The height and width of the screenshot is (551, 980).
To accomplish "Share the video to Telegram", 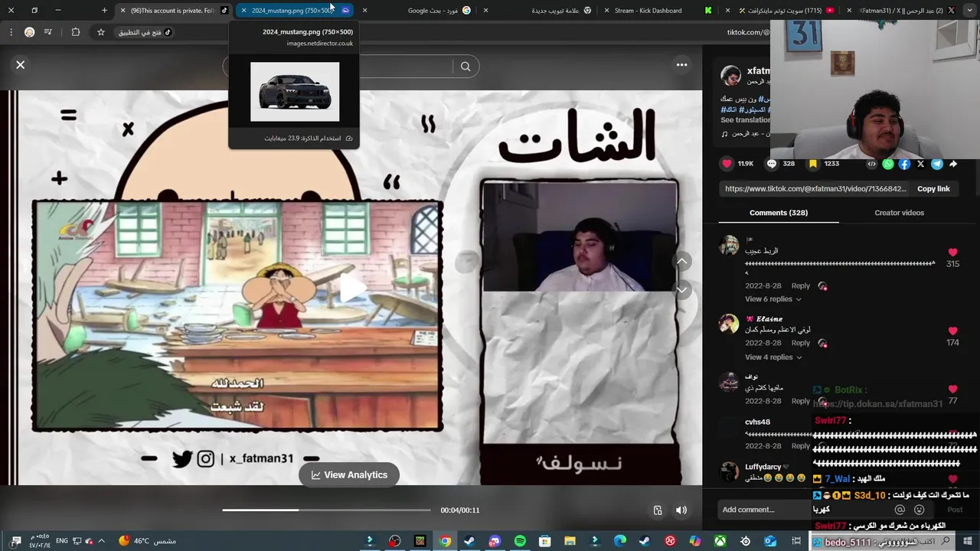I will point(937,164).
